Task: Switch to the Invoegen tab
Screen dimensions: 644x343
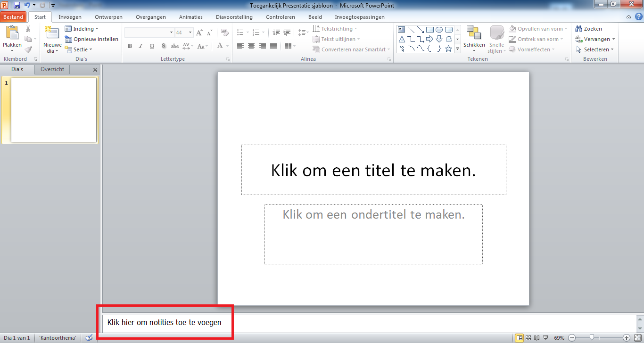Action: tap(70, 17)
